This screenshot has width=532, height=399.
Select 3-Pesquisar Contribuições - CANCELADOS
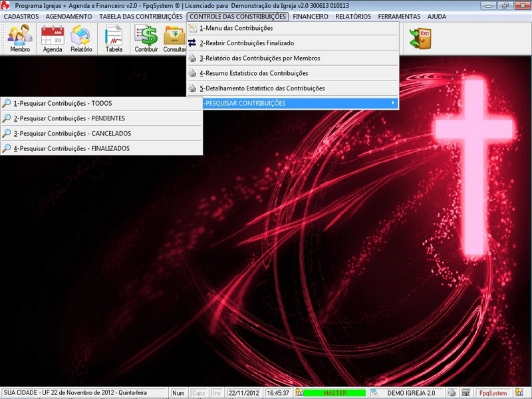click(x=102, y=134)
